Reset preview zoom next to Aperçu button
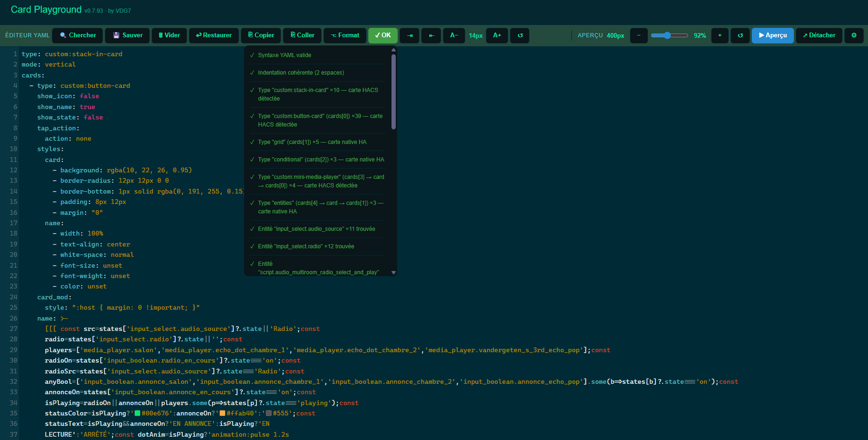Screen dimensions: 868x440 740,35
